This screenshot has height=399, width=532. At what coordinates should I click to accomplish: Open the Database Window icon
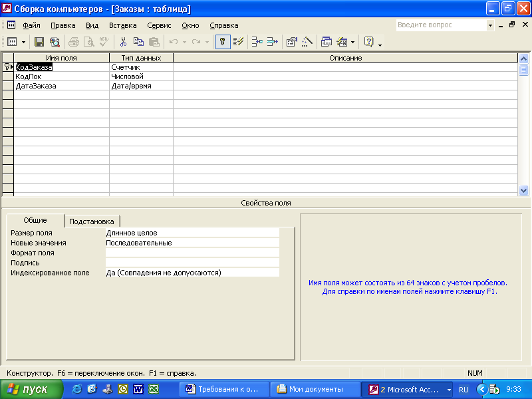pos(326,42)
